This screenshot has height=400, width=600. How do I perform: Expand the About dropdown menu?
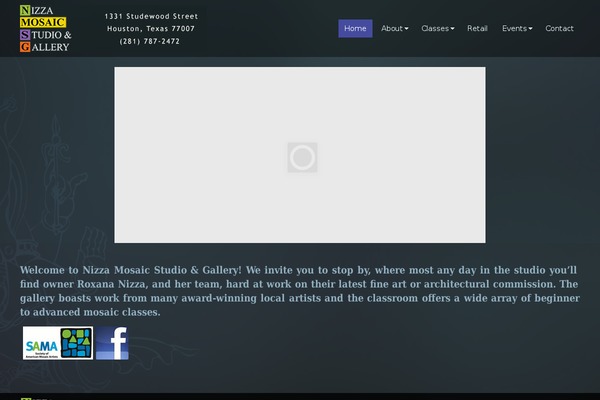point(395,28)
